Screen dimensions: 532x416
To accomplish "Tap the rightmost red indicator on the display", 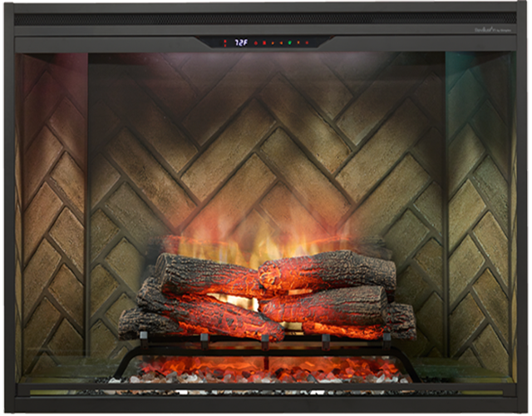I will [x=307, y=42].
